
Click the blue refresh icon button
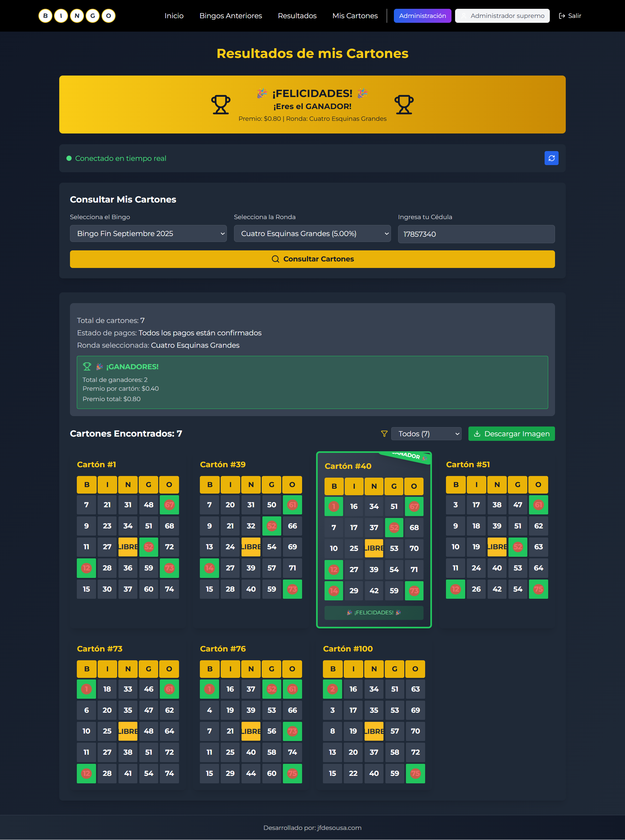551,158
